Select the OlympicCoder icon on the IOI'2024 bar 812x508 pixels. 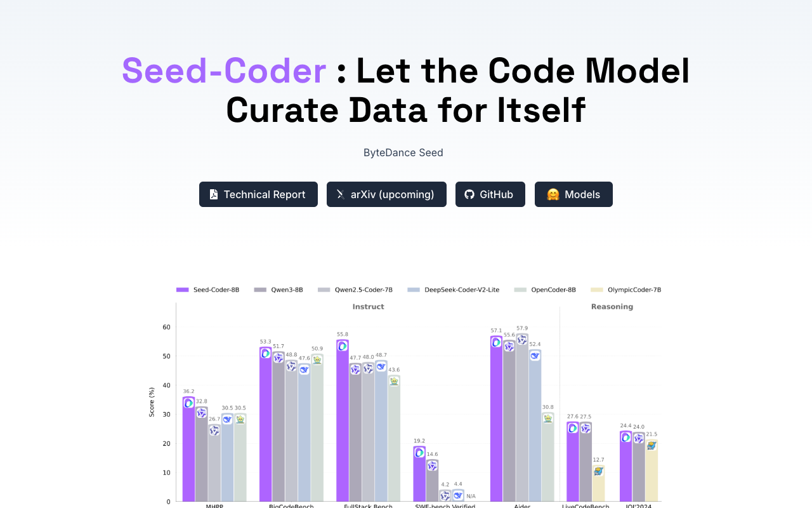point(652,446)
